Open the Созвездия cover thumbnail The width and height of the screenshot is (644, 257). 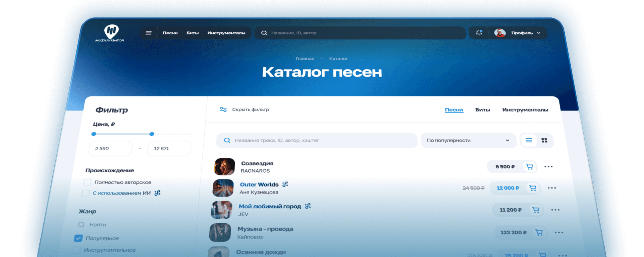225,167
